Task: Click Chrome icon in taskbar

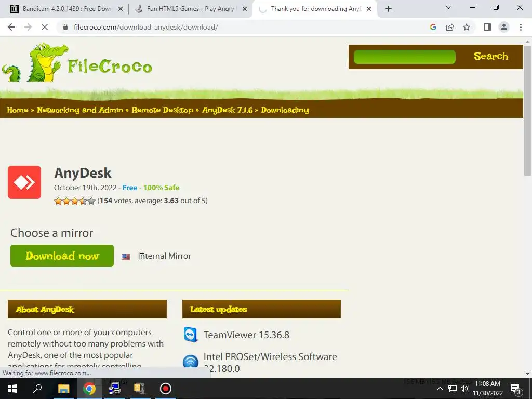Action: pos(89,389)
